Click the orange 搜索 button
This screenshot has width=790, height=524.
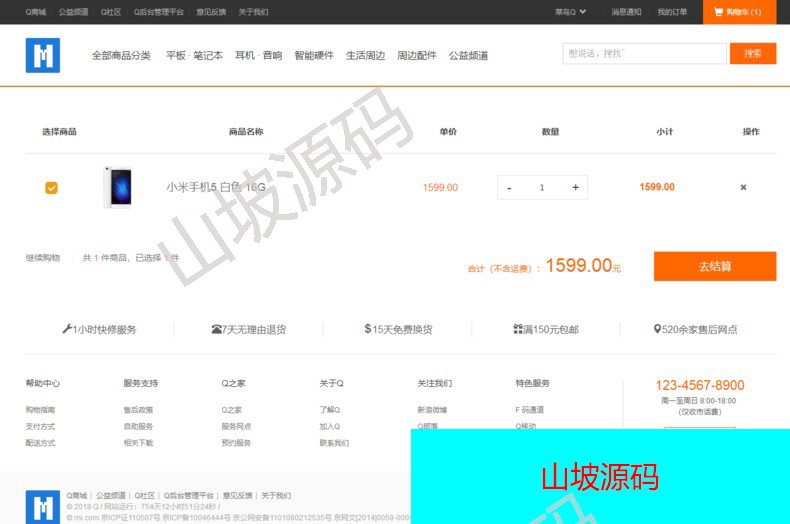coord(753,53)
